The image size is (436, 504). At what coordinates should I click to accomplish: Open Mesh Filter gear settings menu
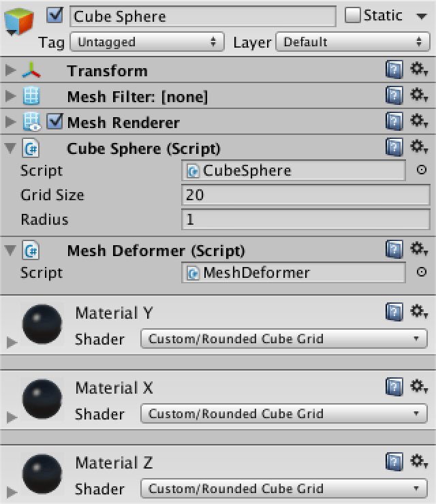pyautogui.click(x=419, y=95)
